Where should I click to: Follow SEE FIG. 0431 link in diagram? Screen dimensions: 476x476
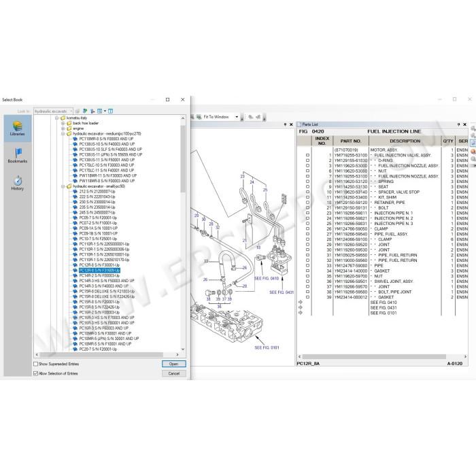282,292
